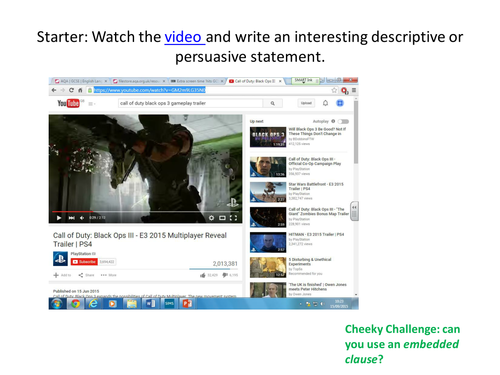Image resolution: width=500 pixels, height=375 pixels.
Task: Click the thumbs down Dislike icon
Action: (225, 275)
